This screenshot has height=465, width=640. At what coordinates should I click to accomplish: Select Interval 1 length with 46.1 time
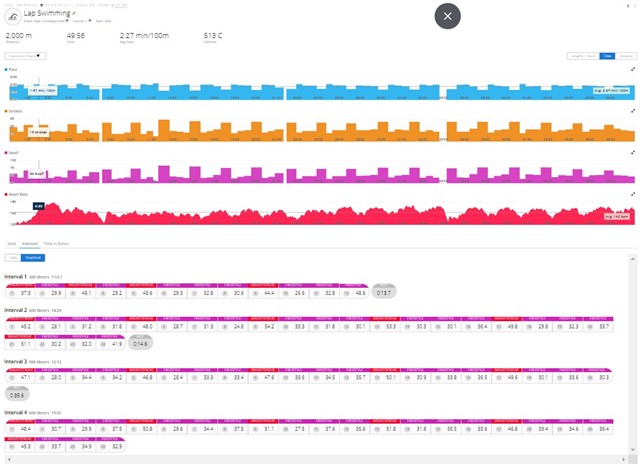point(81,291)
